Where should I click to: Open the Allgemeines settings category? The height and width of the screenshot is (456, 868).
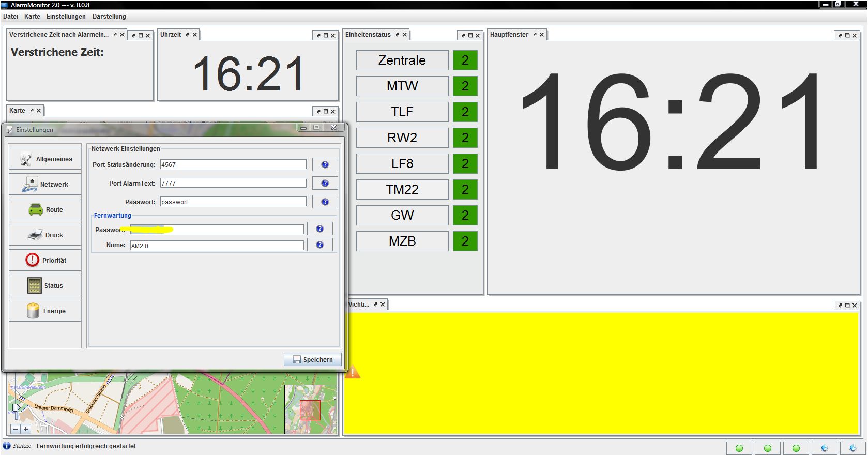tap(45, 159)
